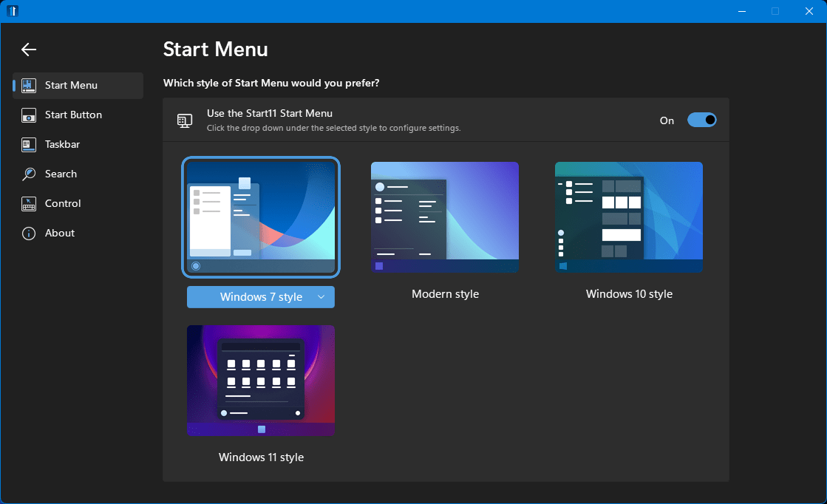Click the About info icon

click(29, 234)
